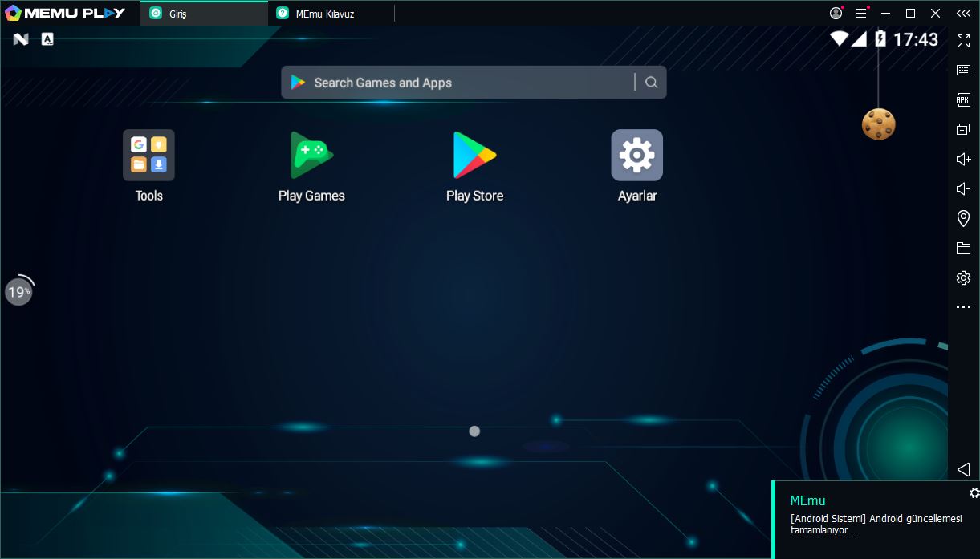Open the Android güncellemesi notification message

(876, 525)
